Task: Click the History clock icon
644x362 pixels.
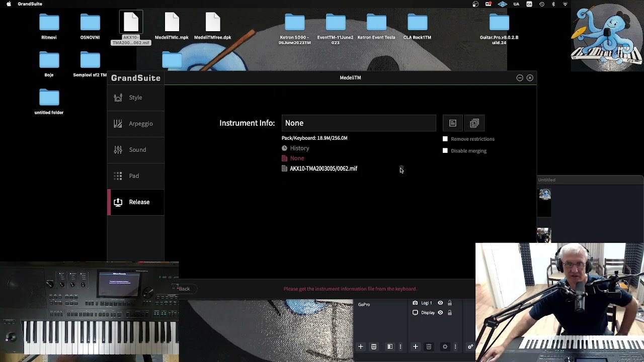Action: tap(284, 148)
